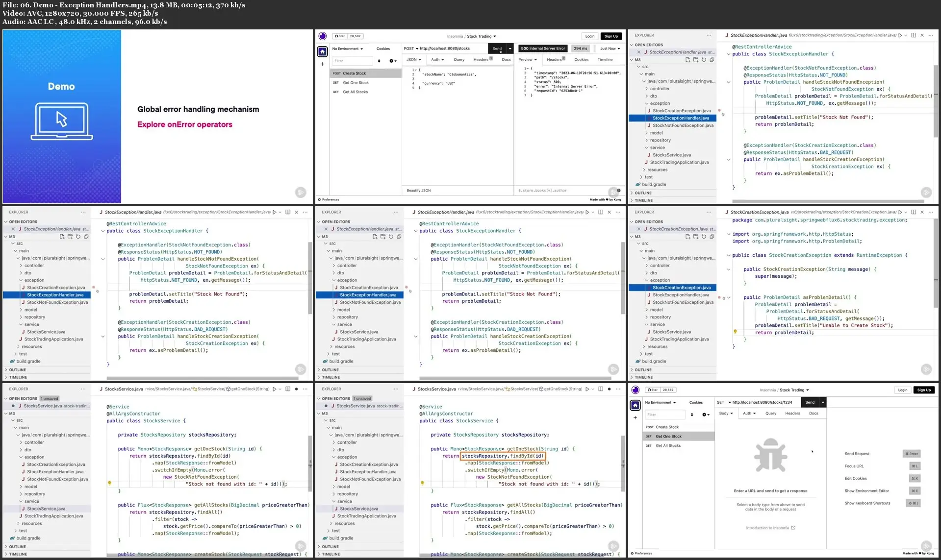Image resolution: width=941 pixels, height=560 pixels.
Task: Click Beautify JSON below request body
Action: point(418,191)
